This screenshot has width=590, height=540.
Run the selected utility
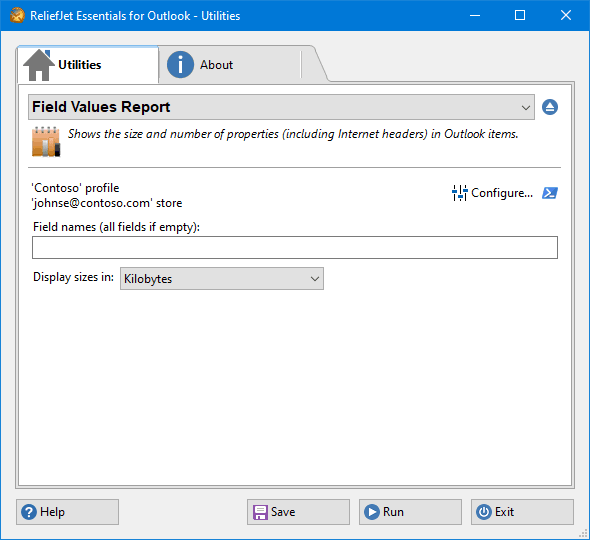pyautogui.click(x=410, y=512)
